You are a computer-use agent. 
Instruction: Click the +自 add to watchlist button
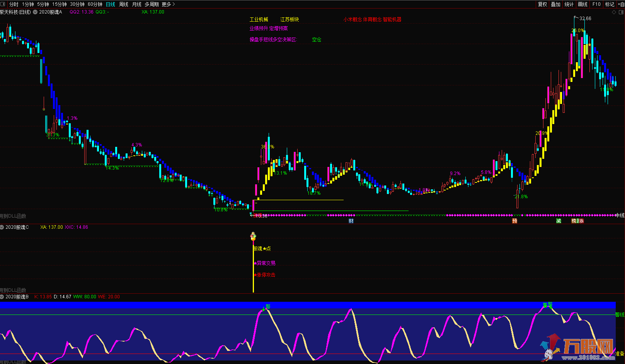[x=621, y=4]
